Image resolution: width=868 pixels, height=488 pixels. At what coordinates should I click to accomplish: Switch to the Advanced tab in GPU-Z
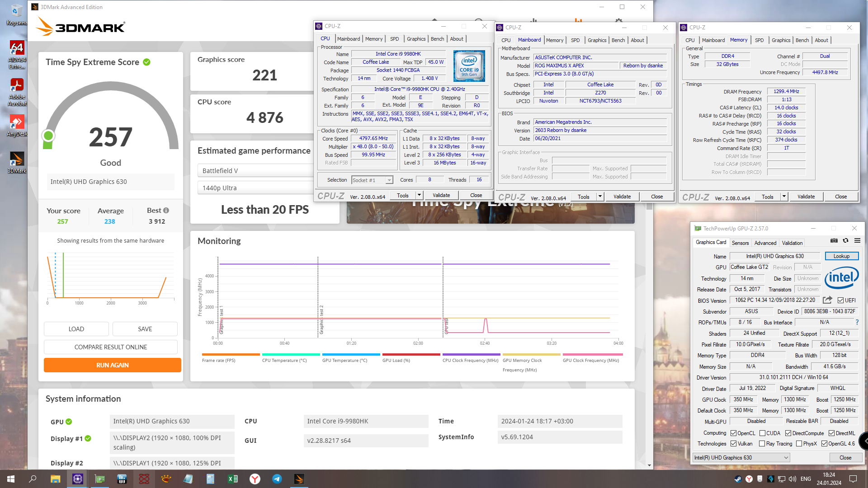click(x=765, y=243)
